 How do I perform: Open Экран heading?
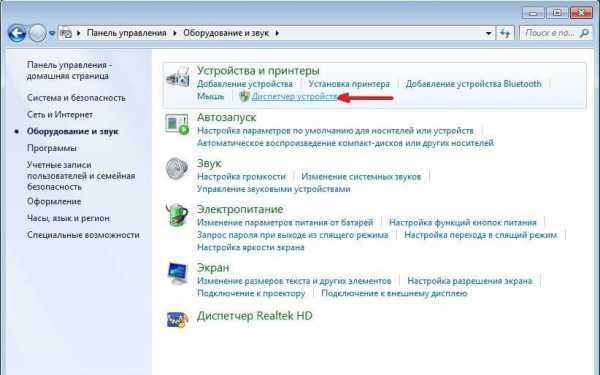[213, 267]
